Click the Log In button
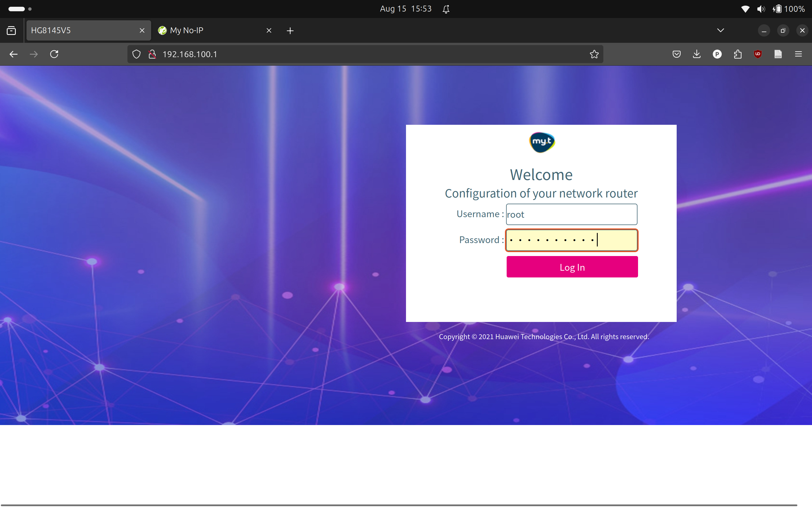 click(572, 267)
